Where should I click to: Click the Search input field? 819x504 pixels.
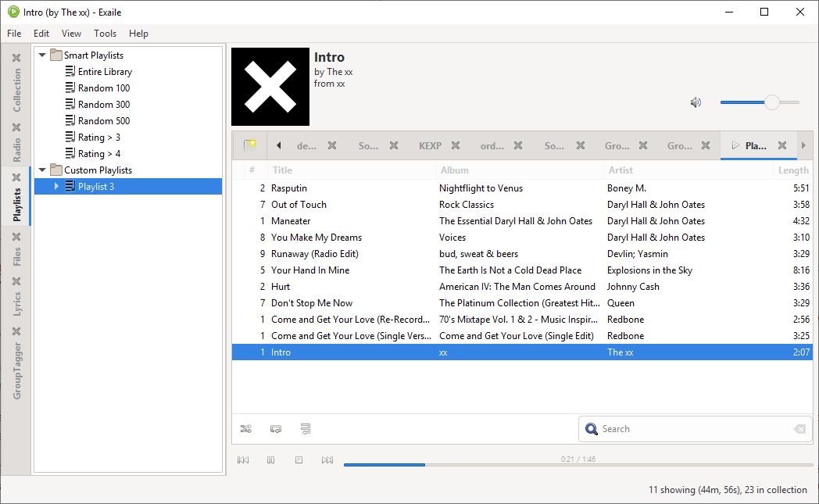692,429
